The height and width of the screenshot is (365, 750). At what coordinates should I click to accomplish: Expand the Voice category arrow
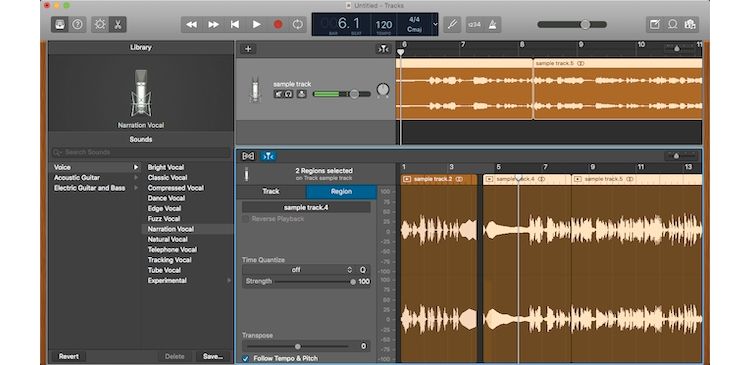(136, 167)
